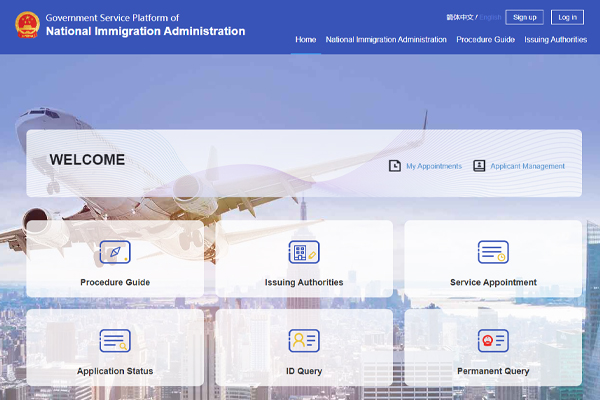
Task: Click the WELCOME heading
Action: [x=87, y=160]
